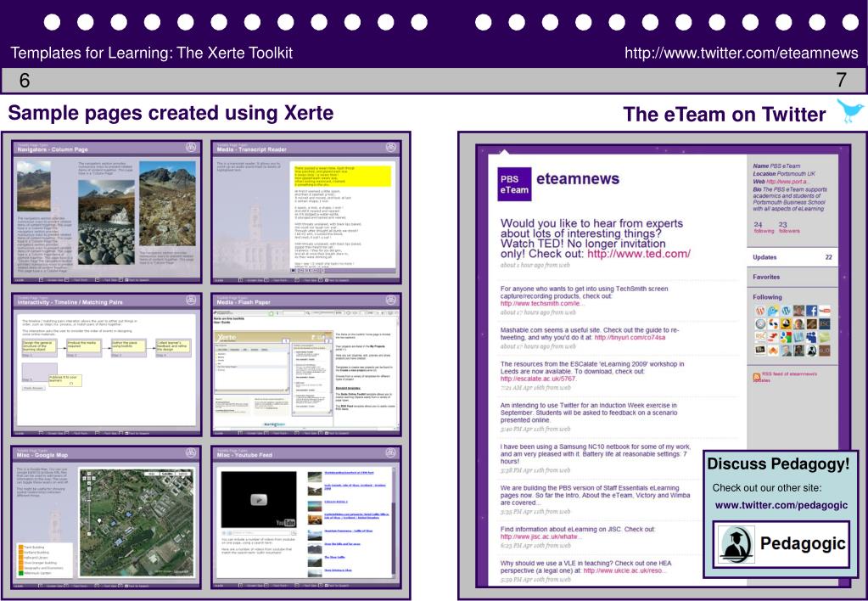
Task: Open the www.twitter.com/pedagogic link
Action: point(781,505)
